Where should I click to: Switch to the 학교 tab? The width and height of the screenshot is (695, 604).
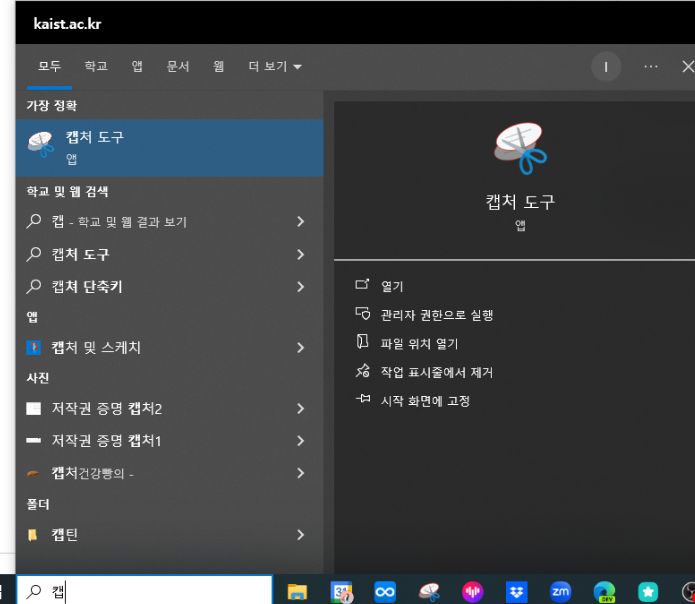point(96,66)
